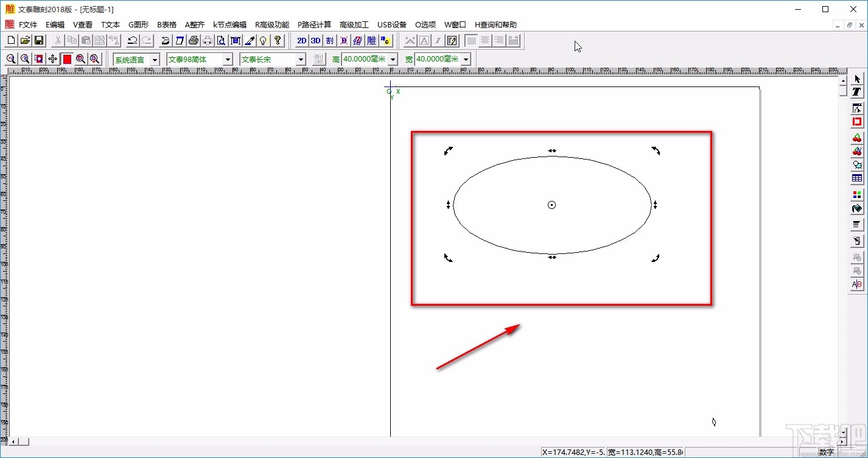Select the text tool in right toolbar
The height and width of the screenshot is (458, 868).
point(857,91)
